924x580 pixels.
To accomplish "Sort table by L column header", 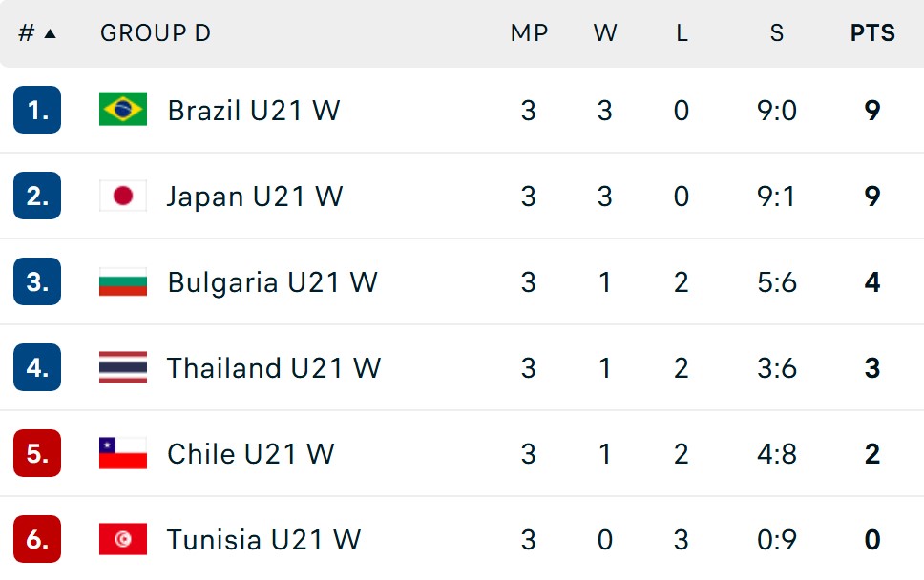I will point(682,33).
